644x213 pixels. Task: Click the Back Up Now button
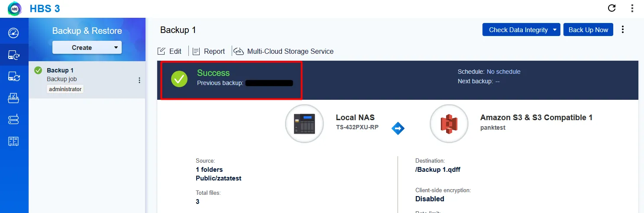pyautogui.click(x=588, y=30)
